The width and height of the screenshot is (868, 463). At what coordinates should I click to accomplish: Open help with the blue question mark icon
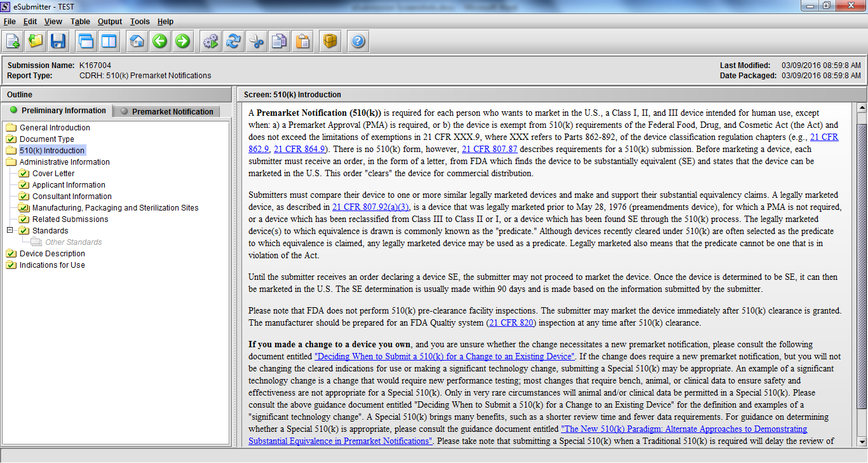click(x=358, y=42)
